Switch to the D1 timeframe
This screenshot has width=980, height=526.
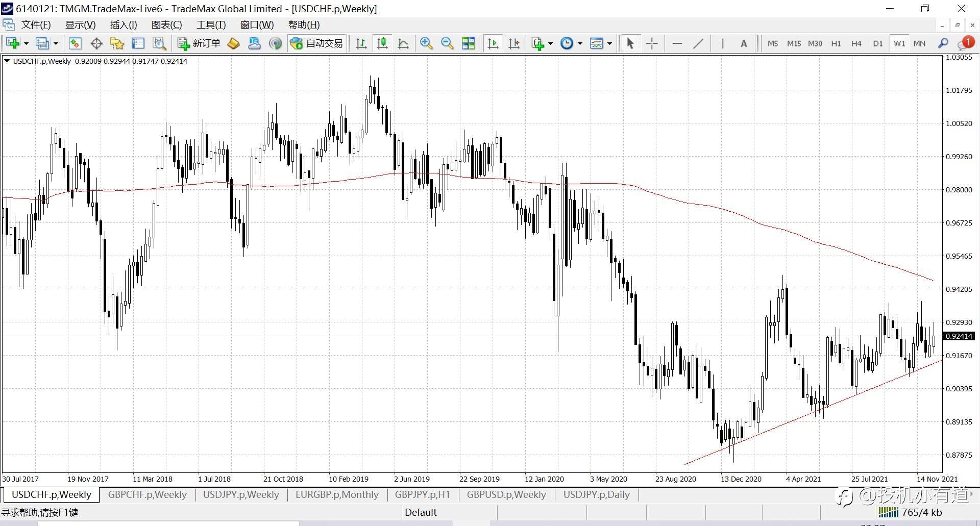click(x=877, y=43)
